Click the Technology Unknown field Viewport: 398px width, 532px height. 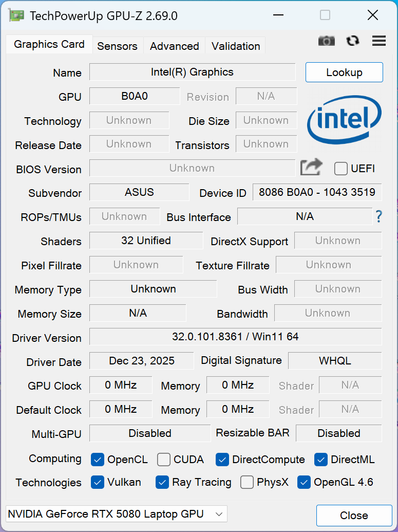[129, 120]
